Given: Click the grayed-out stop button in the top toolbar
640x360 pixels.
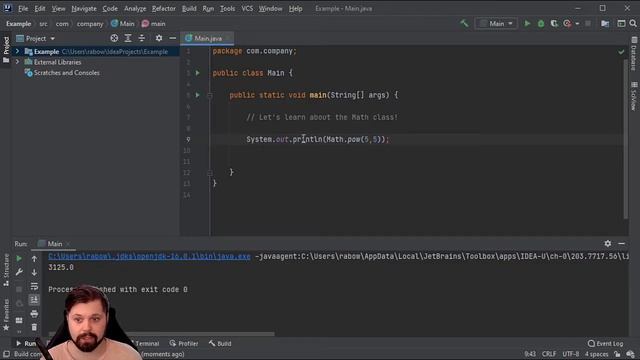Looking at the screenshot, I should 588,24.
